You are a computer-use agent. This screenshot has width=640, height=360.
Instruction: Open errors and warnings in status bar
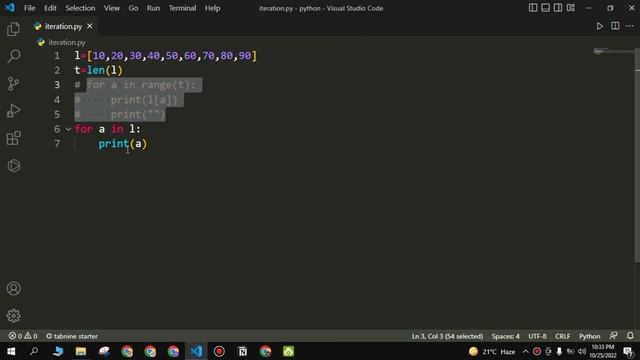[x=23, y=336]
